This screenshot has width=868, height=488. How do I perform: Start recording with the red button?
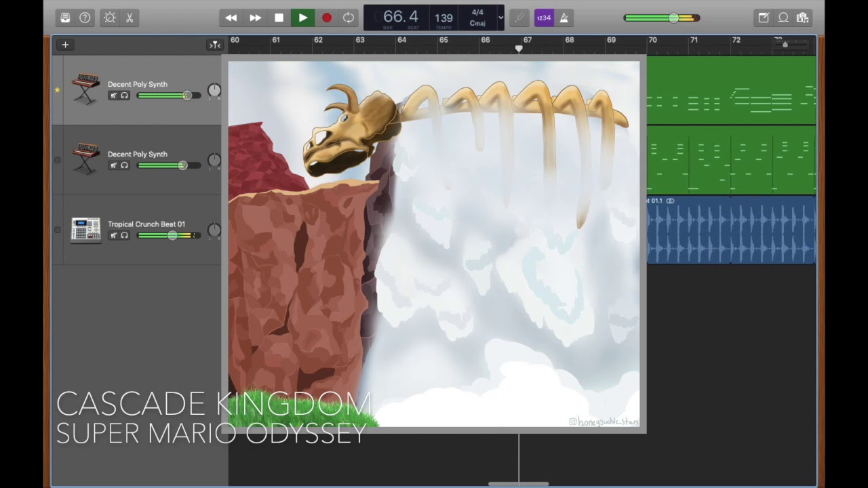[326, 18]
